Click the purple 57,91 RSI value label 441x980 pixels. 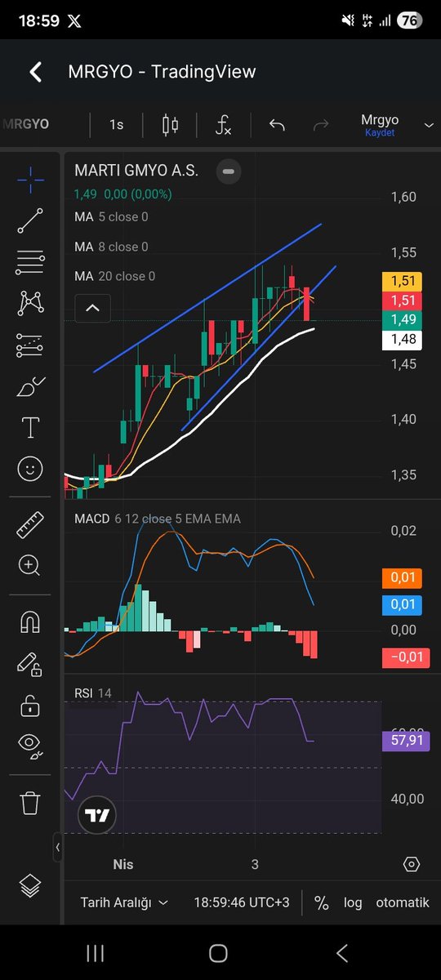(x=406, y=742)
